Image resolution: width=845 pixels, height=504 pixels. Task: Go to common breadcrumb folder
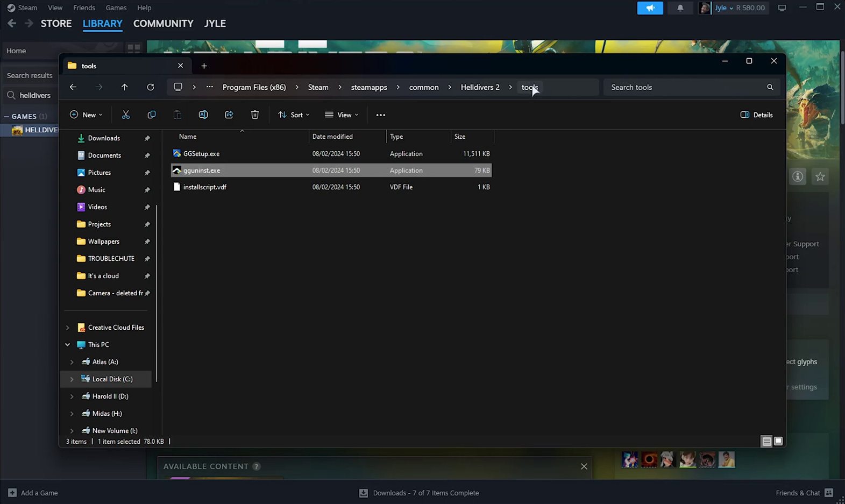pos(424,87)
